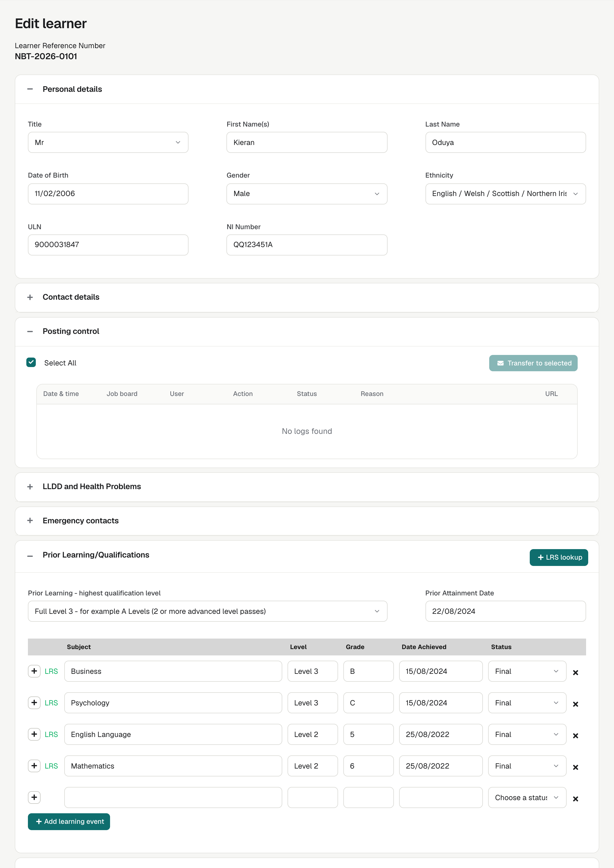Screen dimensions: 614x868
Task: Open highest qualification level dropdown
Action: point(207,611)
